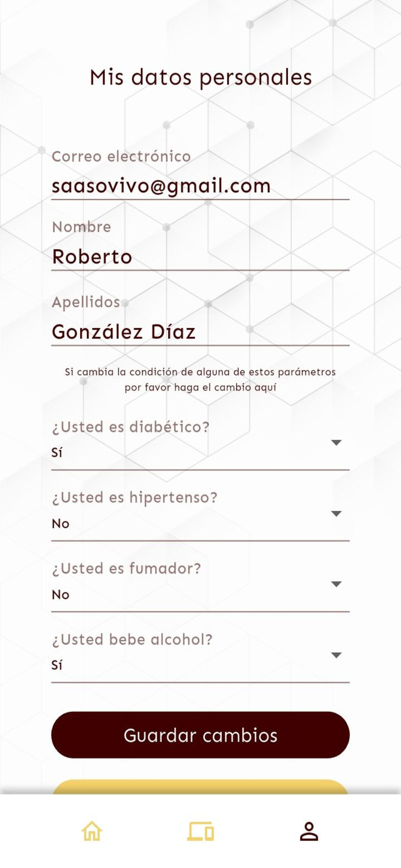
Task: Edit the email field saasovivo@gmail.com
Action: click(x=200, y=186)
